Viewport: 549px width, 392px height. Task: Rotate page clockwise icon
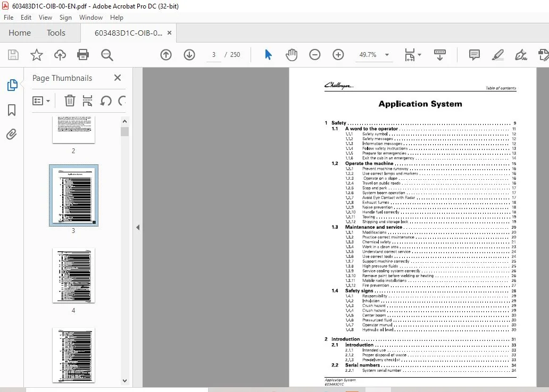click(122, 101)
